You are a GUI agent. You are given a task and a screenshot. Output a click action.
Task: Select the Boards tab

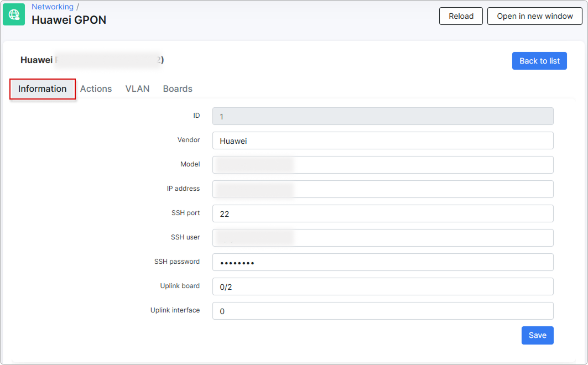pyautogui.click(x=177, y=88)
